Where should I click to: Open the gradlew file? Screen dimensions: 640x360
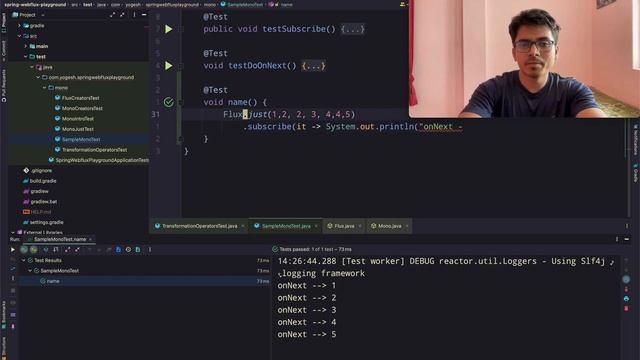point(39,191)
